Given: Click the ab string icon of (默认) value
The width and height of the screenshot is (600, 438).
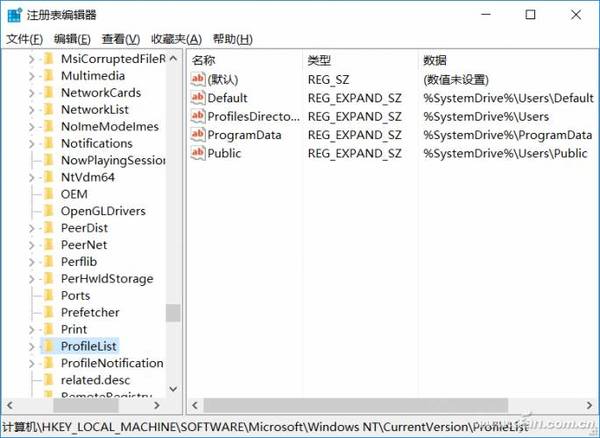Looking at the screenshot, I should (198, 79).
